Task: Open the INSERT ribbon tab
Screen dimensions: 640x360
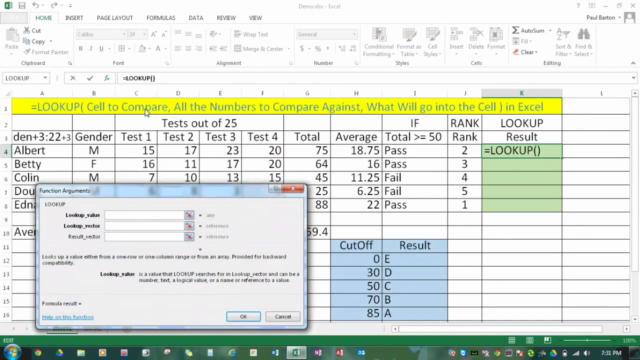Action: coord(74,18)
